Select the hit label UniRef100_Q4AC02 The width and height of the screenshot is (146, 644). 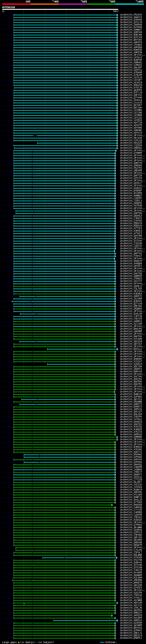131,17
